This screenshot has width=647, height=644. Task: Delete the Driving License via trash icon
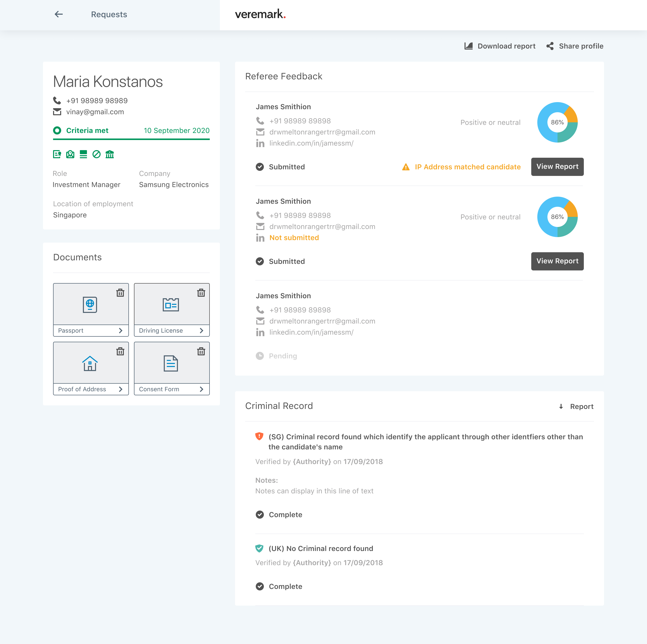201,293
